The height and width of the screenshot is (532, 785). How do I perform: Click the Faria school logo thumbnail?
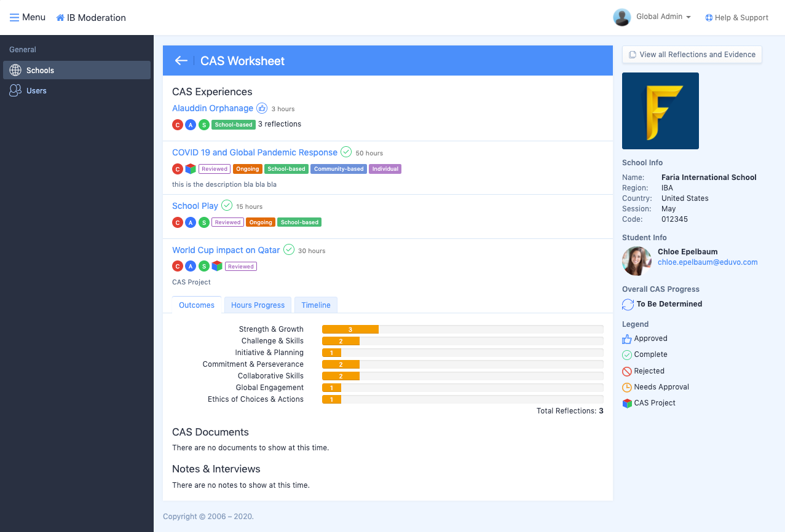click(x=660, y=111)
